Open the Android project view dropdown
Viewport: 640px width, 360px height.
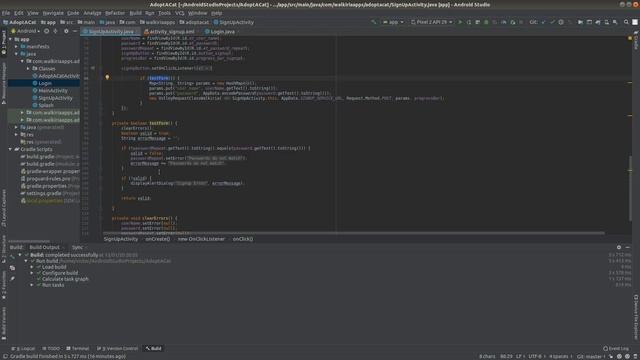(26, 31)
